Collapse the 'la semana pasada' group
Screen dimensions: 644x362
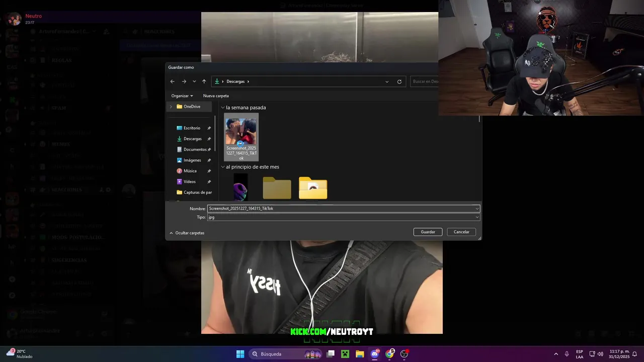click(223, 108)
